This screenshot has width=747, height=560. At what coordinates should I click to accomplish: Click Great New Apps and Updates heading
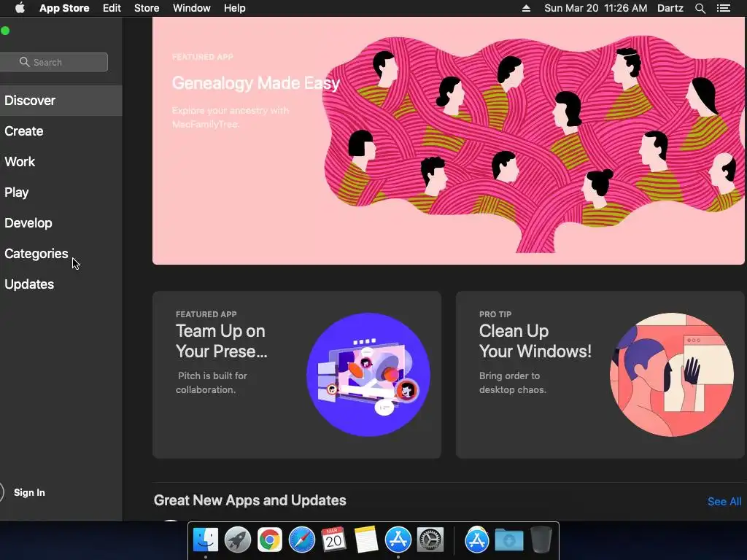point(249,500)
